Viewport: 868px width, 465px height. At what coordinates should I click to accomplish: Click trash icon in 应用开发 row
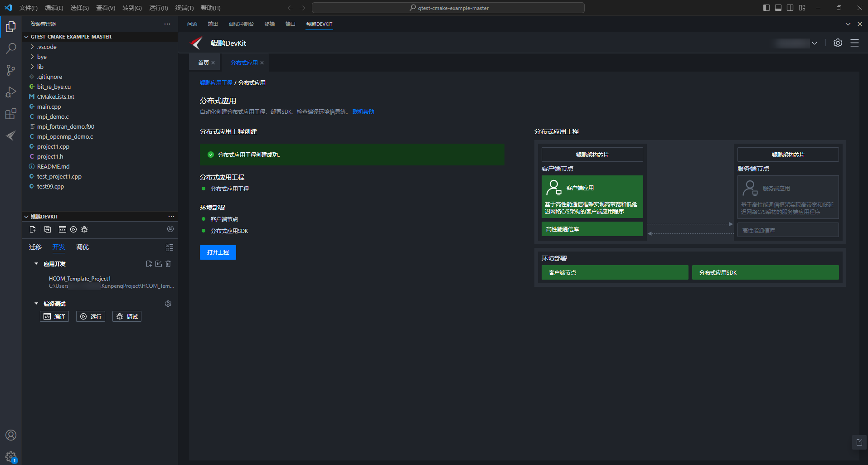click(168, 264)
